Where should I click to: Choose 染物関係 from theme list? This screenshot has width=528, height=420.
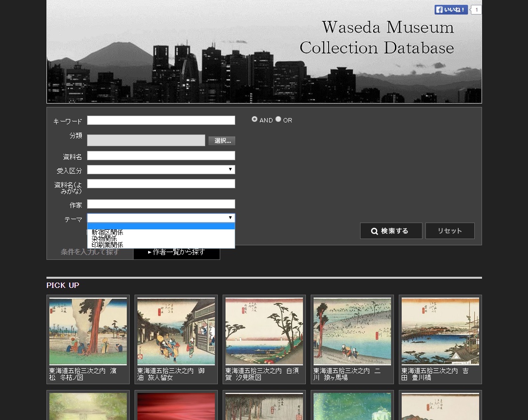[161, 239]
